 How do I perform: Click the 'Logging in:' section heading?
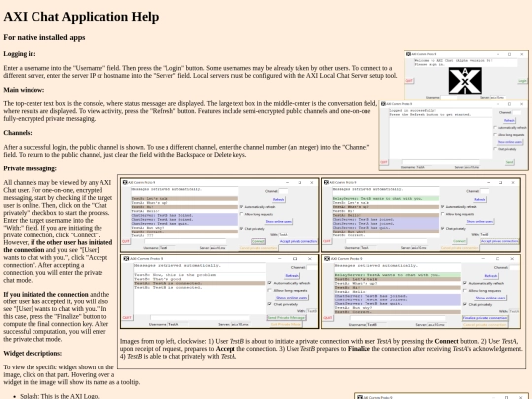[20, 54]
